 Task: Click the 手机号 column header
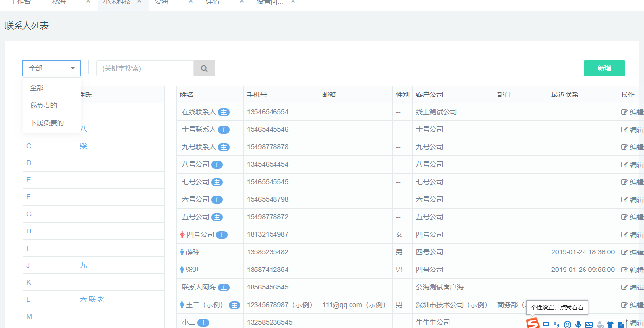pyautogui.click(x=257, y=95)
